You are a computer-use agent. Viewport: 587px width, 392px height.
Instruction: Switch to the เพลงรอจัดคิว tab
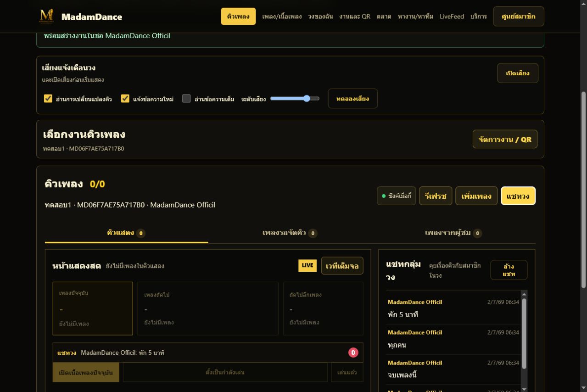(x=290, y=233)
